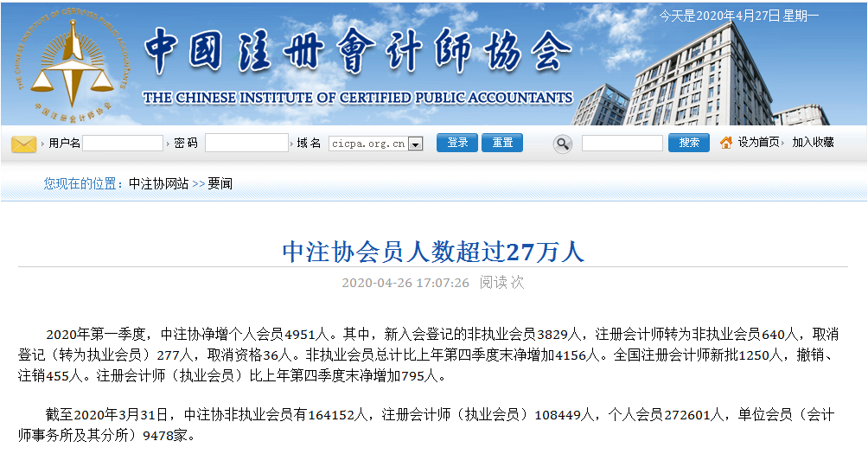Image resolution: width=868 pixels, height=473 pixels.
Task: Click the publish timestamp 2020-04-26 17:07:26
Action: (405, 283)
